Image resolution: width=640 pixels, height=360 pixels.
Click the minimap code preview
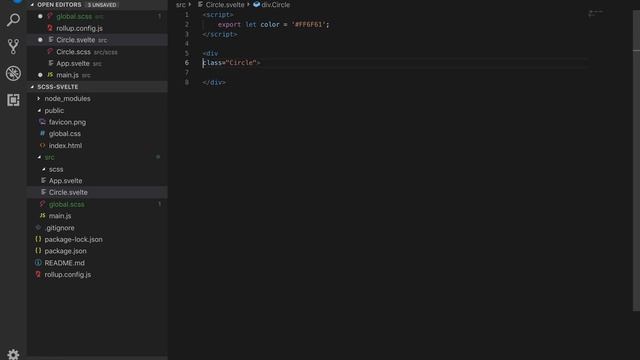(x=596, y=13)
